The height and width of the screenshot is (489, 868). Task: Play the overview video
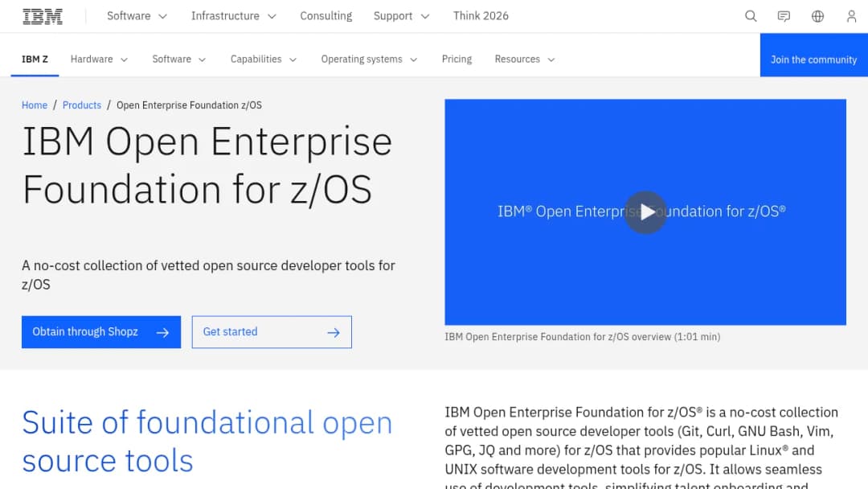(x=645, y=212)
